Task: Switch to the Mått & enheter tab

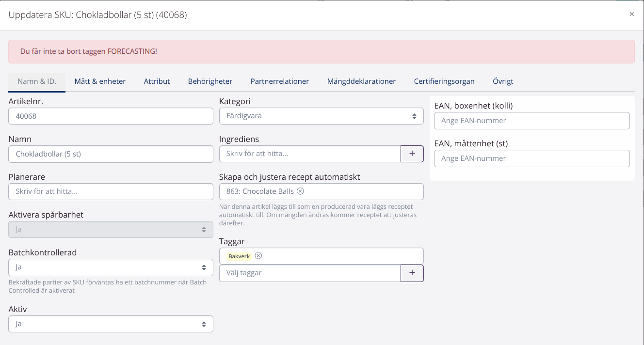Action: point(100,81)
